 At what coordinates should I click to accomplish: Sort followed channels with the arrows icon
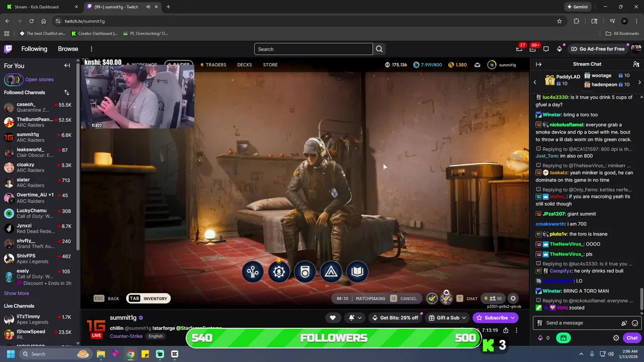(66, 93)
